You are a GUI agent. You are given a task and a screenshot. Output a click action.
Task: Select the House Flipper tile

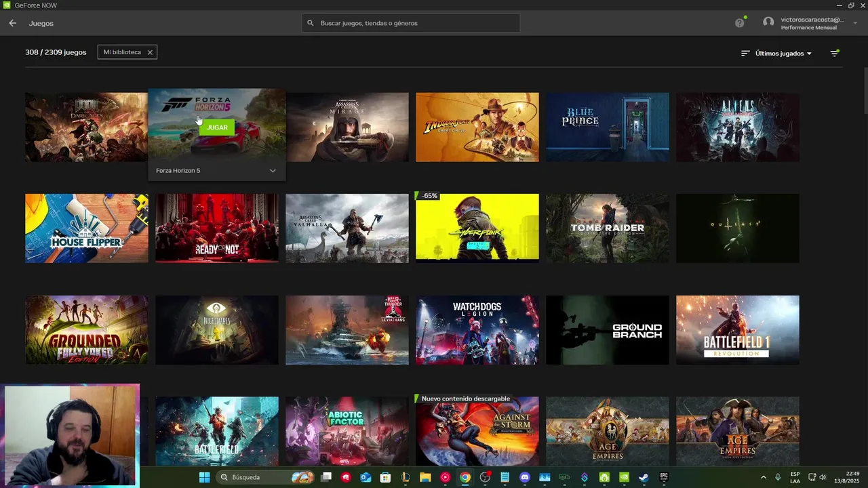point(87,228)
